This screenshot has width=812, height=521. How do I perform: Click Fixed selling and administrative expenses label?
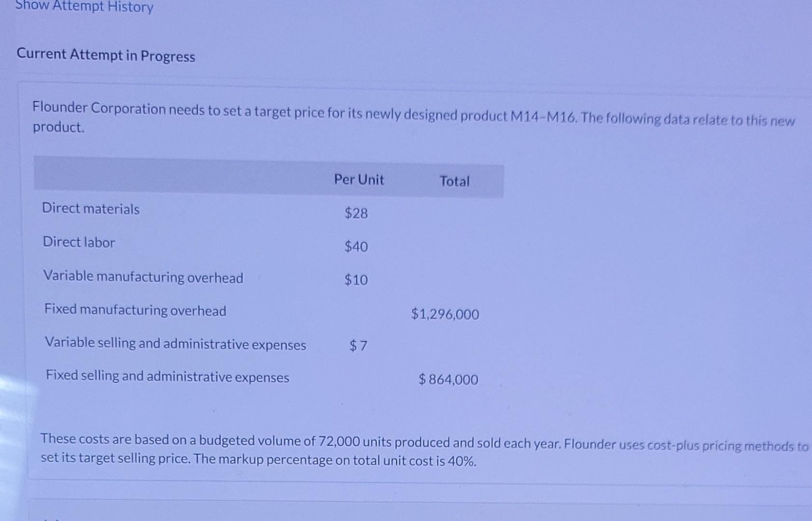click(x=167, y=376)
